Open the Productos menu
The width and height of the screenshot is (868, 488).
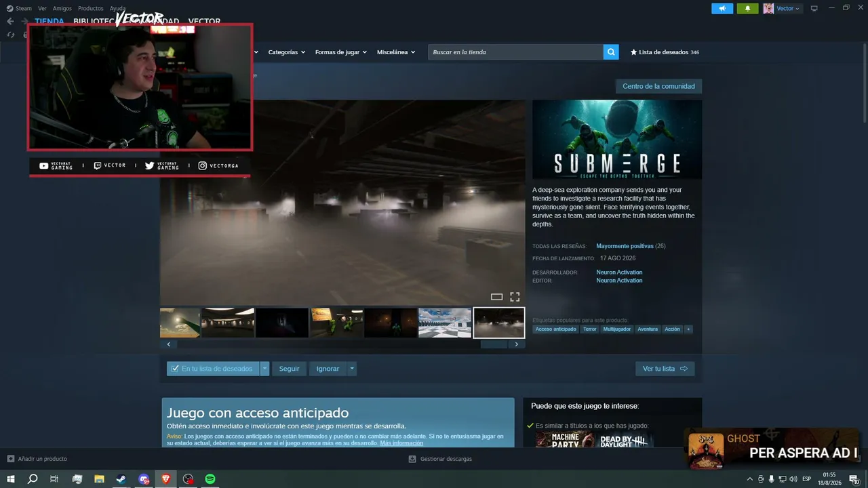(91, 8)
